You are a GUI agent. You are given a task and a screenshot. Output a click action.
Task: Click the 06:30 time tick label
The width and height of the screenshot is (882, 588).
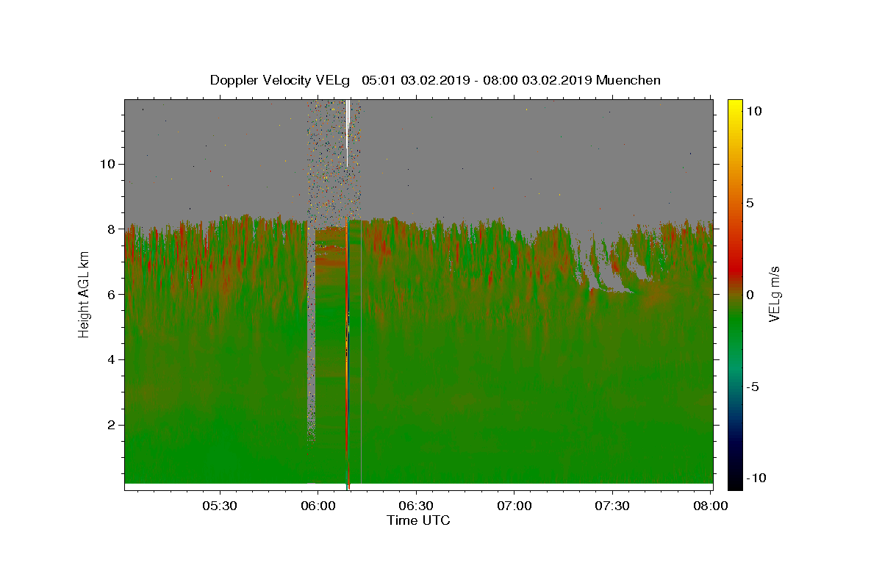click(416, 506)
